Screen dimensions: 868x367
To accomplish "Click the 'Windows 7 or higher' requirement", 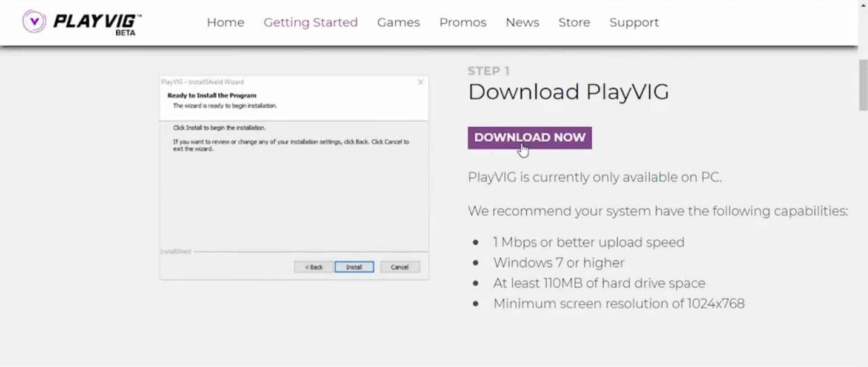I will pyautogui.click(x=558, y=263).
